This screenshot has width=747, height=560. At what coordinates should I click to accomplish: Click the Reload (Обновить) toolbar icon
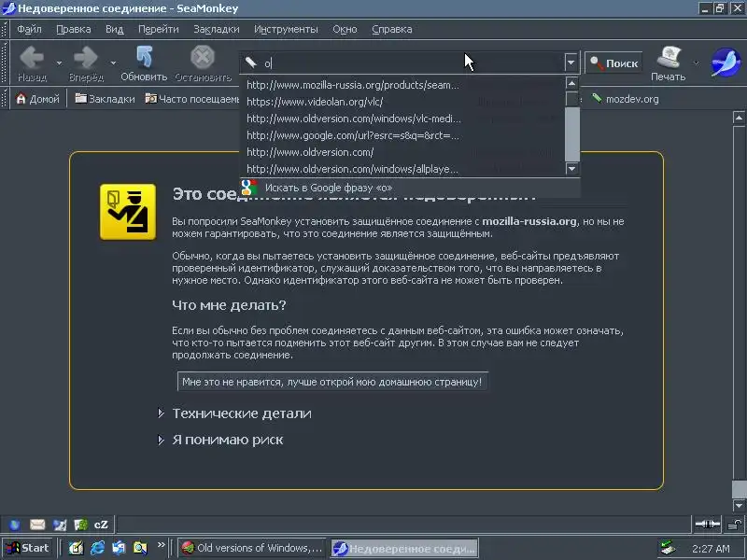click(x=144, y=57)
